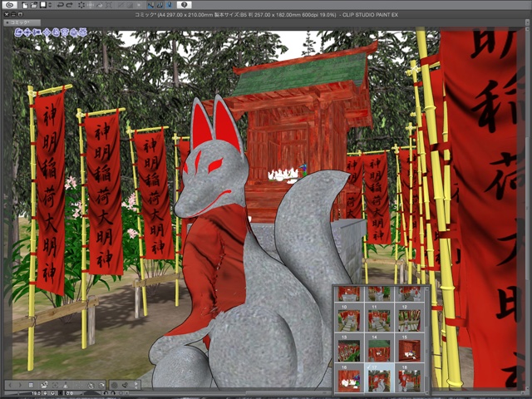
Task: Open the CLIP STUDIO launcher icon
Action: coord(10,5)
